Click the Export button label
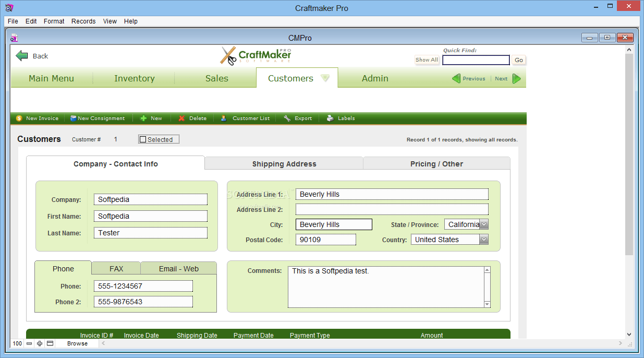The width and height of the screenshot is (644, 358). point(303,118)
